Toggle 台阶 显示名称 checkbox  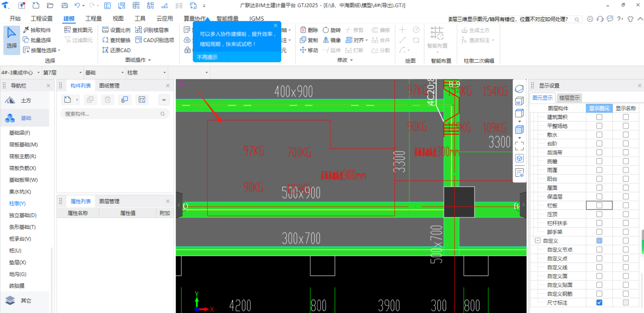pos(626,143)
